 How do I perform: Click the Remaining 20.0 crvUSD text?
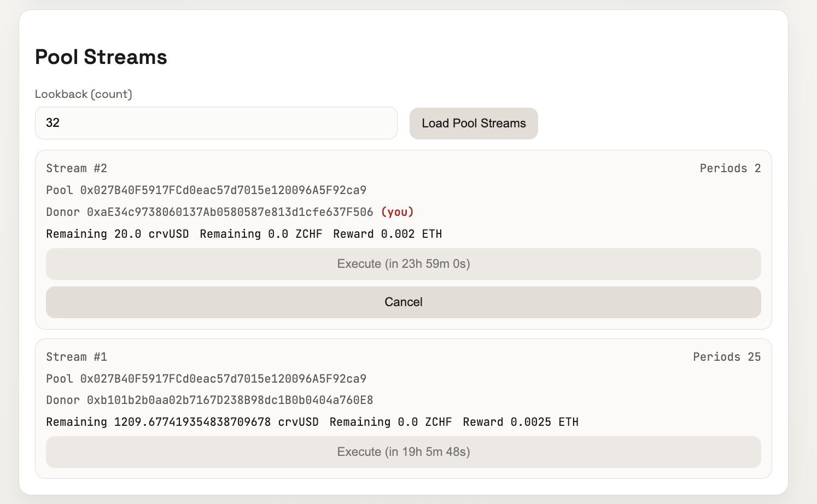pyautogui.click(x=118, y=234)
